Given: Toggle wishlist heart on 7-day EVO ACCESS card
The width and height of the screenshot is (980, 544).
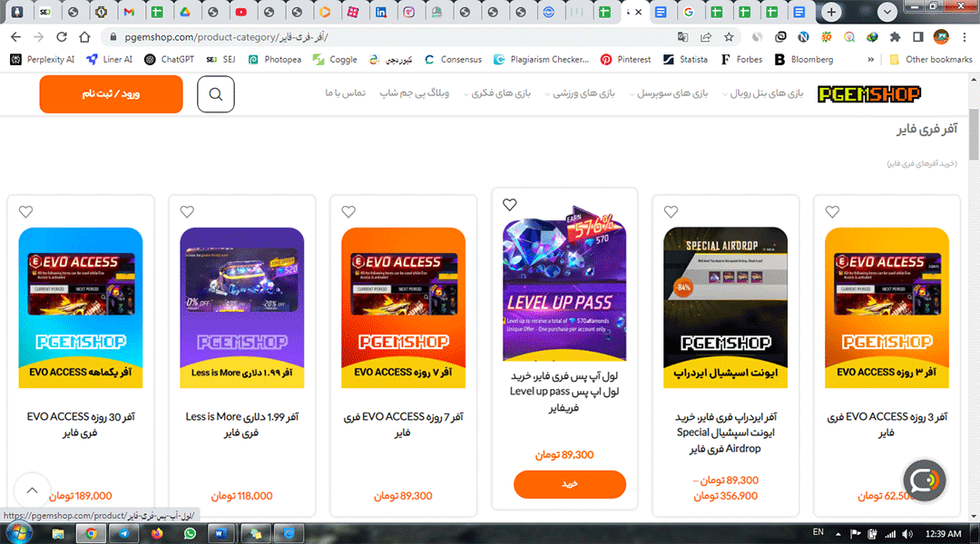Looking at the screenshot, I should point(348,212).
